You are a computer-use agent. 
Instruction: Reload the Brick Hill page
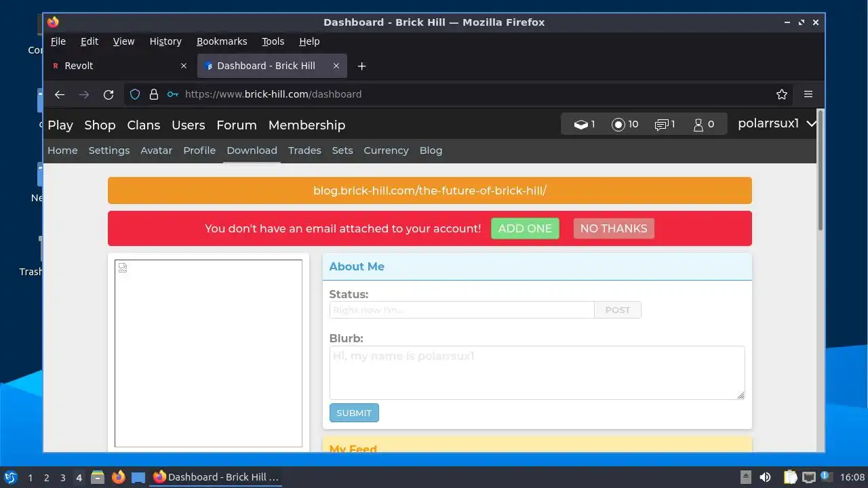108,94
